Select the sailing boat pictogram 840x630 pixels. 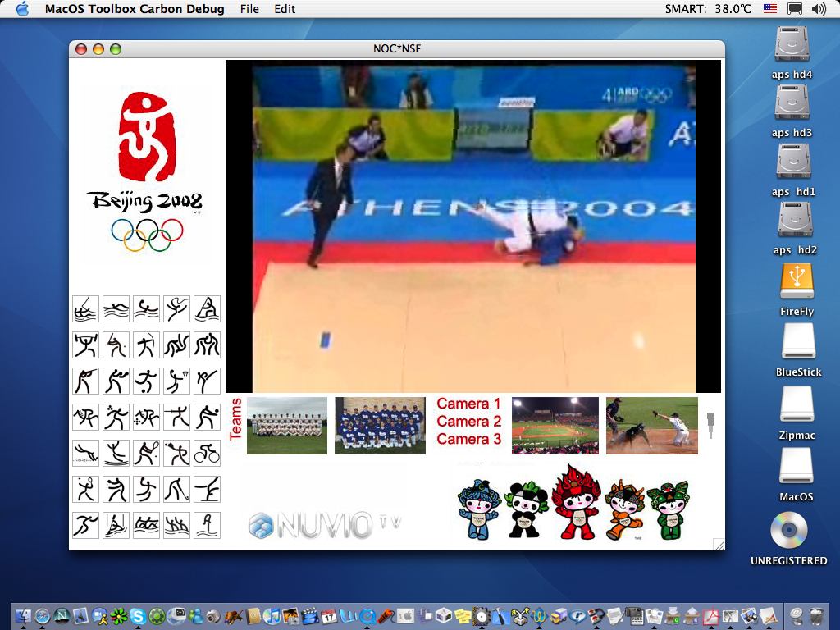point(207,309)
